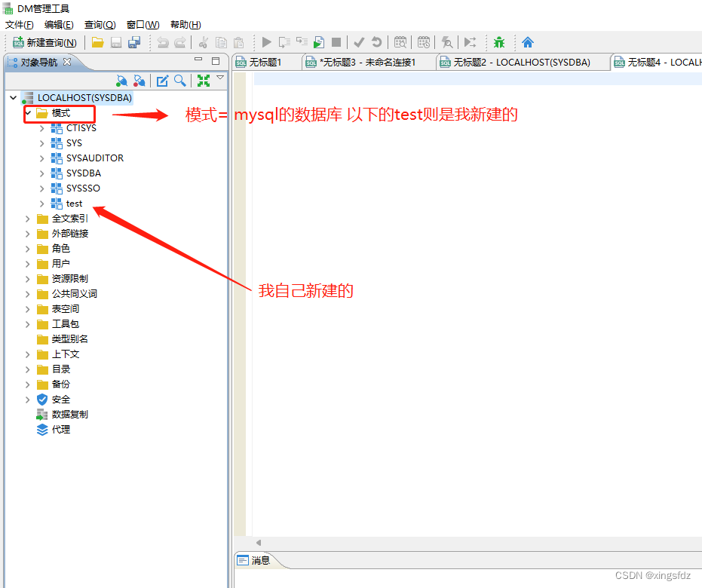This screenshot has height=588, width=702.
Task: Click the red disconnect plug icon
Action: click(139, 81)
